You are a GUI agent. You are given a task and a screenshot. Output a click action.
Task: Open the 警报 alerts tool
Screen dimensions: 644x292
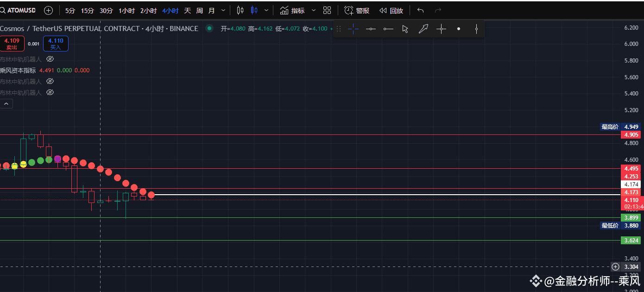(x=360, y=10)
